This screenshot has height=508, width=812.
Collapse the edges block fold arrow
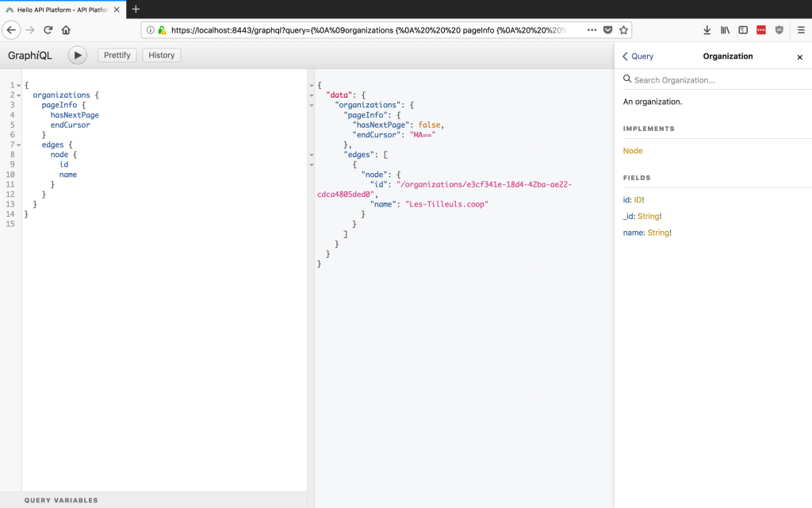[19, 144]
